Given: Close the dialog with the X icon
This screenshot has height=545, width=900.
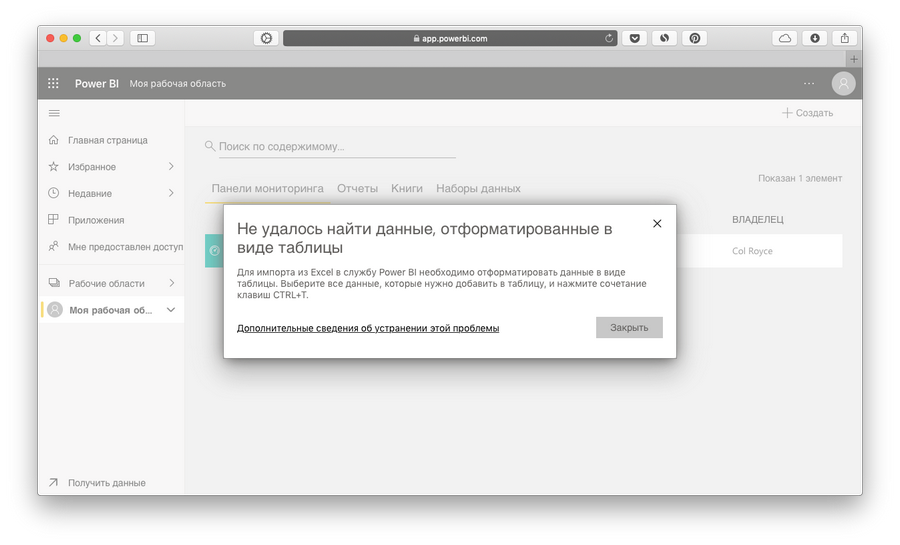Looking at the screenshot, I should click(657, 223).
